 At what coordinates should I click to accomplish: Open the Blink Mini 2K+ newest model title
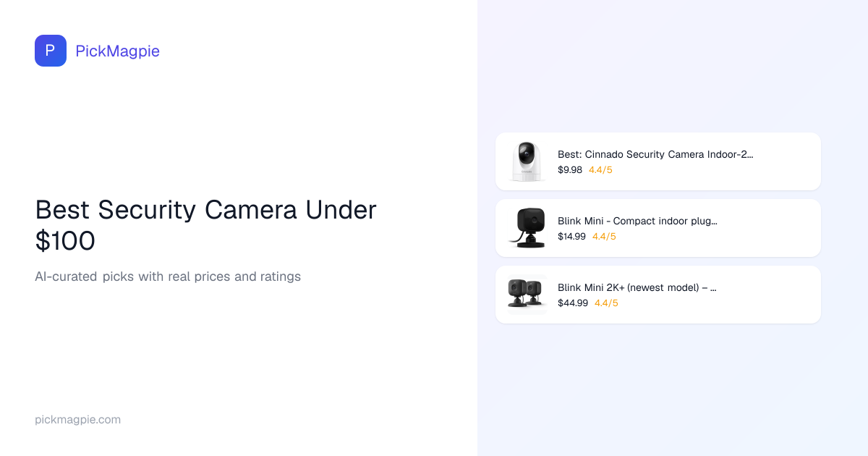637,287
